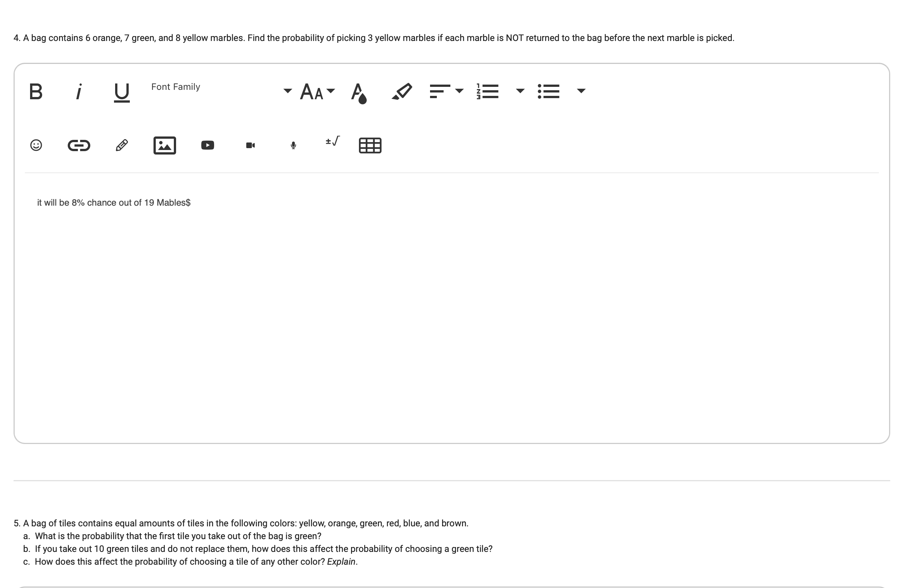Toggle bold formatting

pyautogui.click(x=36, y=91)
